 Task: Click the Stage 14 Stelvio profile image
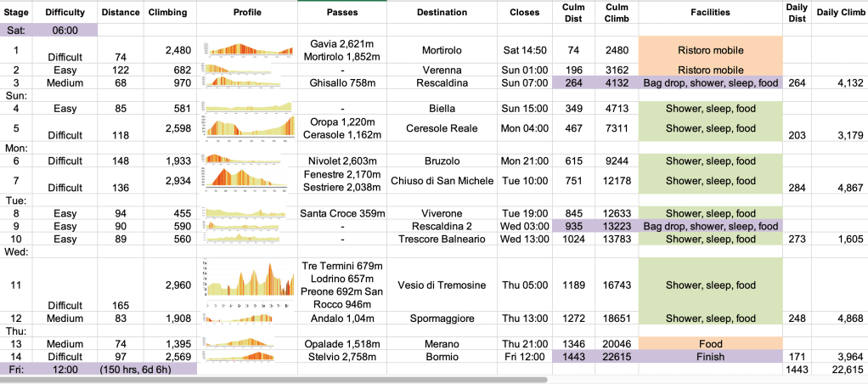click(245, 356)
